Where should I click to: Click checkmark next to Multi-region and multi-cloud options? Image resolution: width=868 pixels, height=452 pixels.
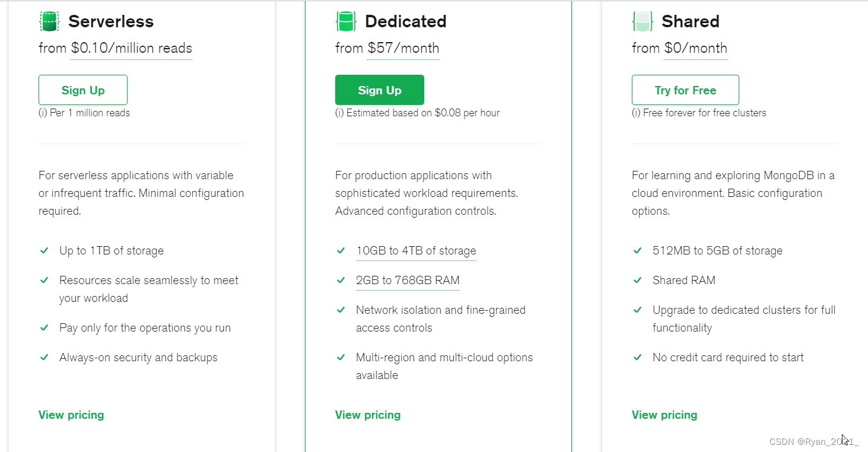341,357
